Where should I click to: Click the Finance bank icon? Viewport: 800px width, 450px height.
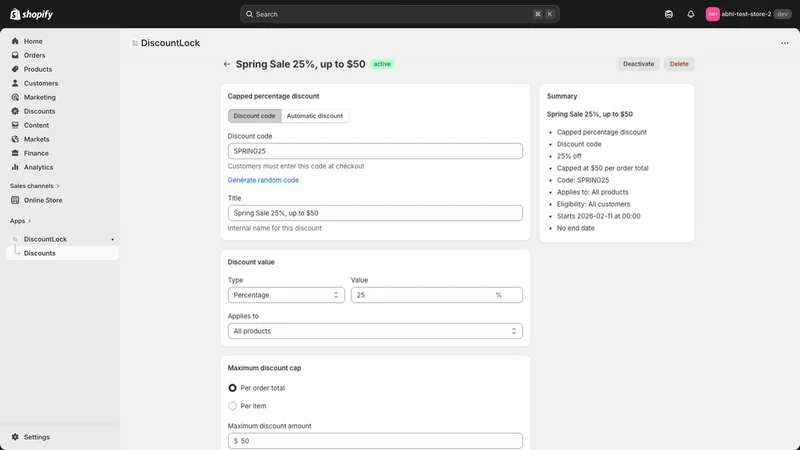click(15, 153)
